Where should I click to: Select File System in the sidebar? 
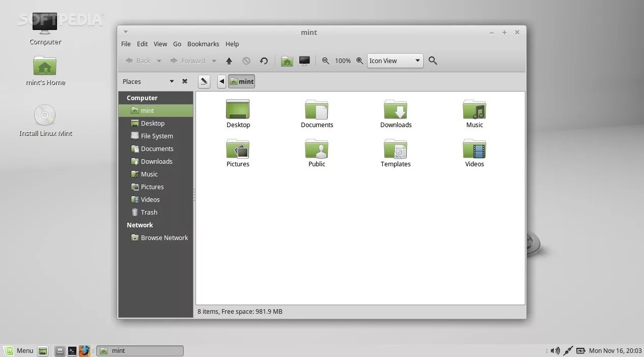(x=156, y=136)
